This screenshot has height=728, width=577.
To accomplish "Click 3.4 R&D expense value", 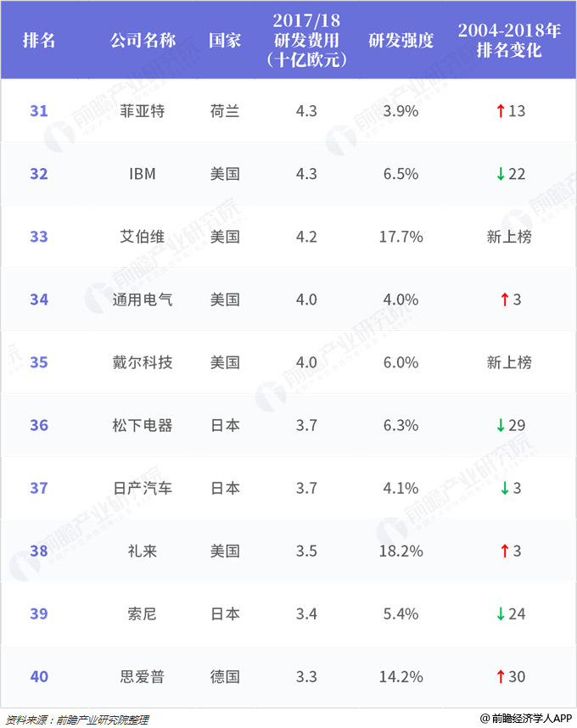I will coord(306,613).
